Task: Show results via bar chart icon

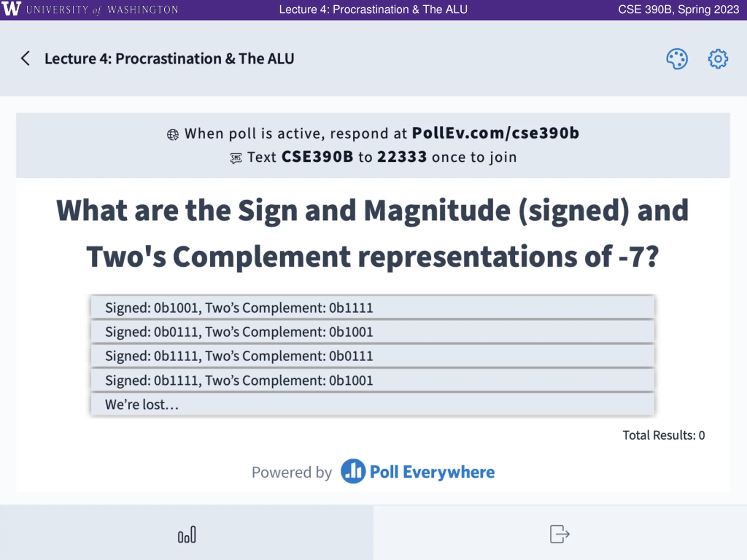Action: click(187, 535)
